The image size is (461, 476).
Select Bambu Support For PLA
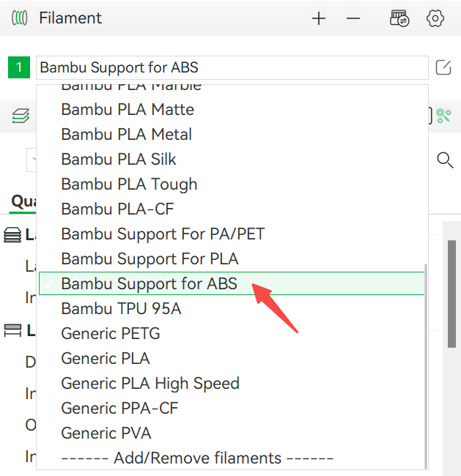(232, 259)
